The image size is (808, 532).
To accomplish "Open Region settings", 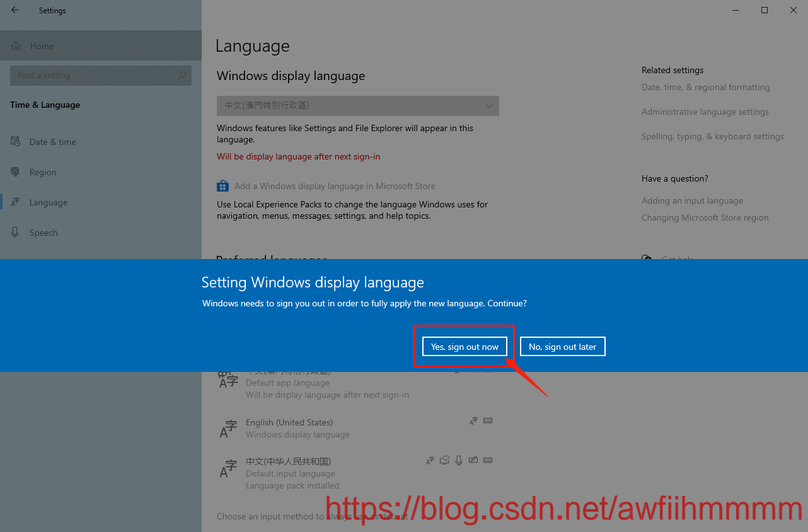I will coord(101,172).
